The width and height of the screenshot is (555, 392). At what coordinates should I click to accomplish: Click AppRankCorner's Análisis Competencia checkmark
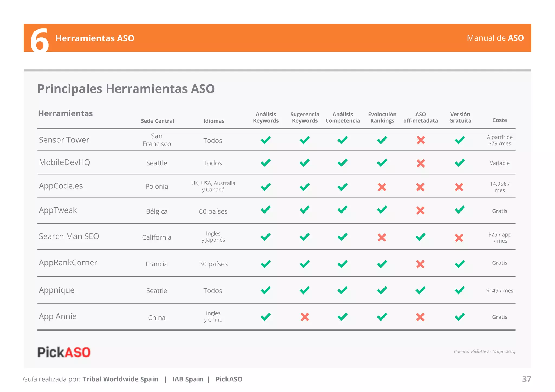coord(343,264)
